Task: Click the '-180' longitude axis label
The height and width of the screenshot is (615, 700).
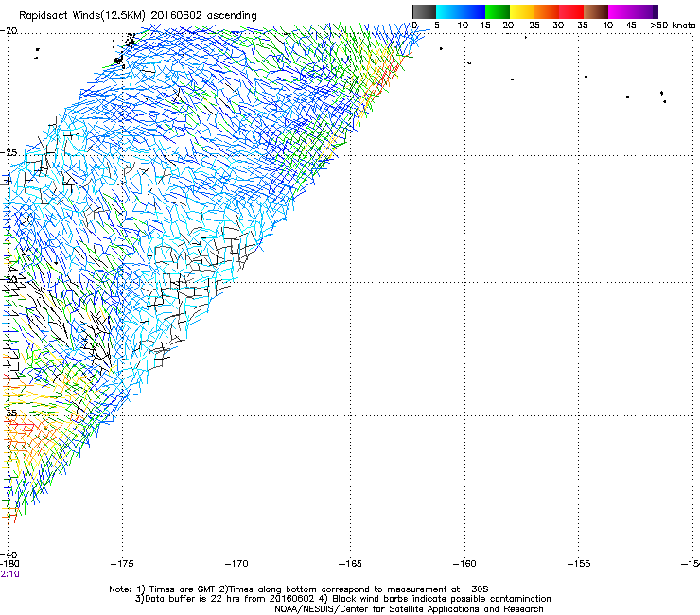Action: (9, 564)
